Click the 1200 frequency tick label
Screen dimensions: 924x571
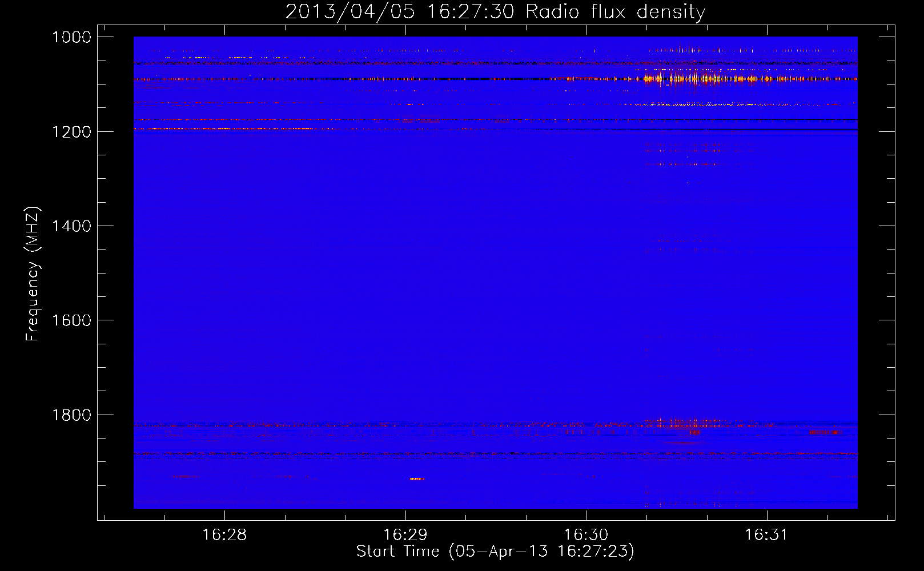coord(71,132)
